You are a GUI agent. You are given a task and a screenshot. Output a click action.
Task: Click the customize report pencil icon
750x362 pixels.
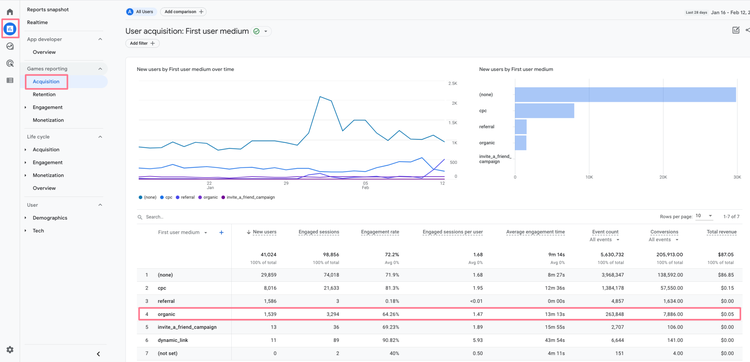tap(736, 30)
